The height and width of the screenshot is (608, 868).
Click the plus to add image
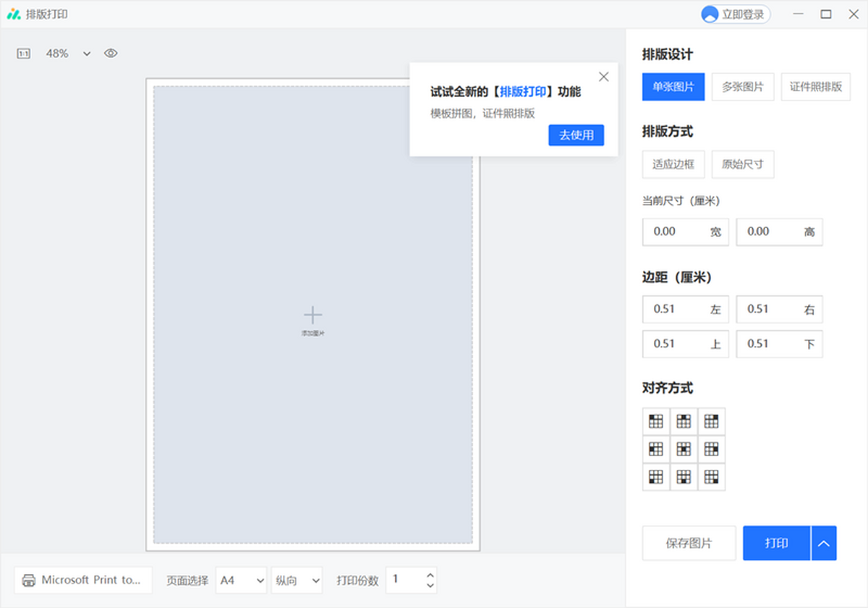coord(312,315)
